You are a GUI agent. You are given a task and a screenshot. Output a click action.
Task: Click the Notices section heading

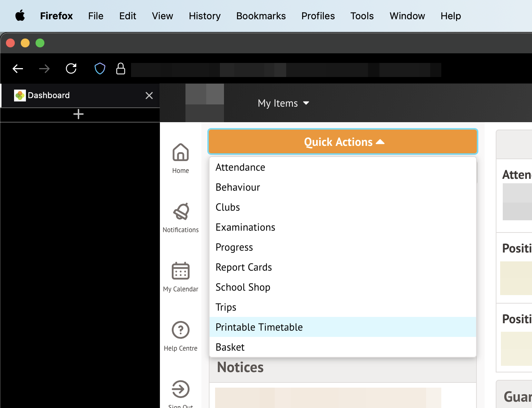tap(240, 367)
